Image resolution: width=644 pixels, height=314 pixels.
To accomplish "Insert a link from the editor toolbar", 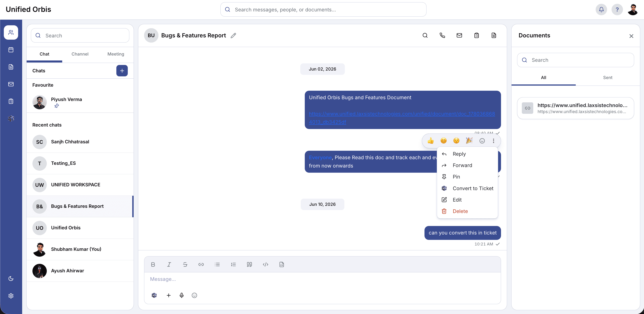I will pos(201,265).
